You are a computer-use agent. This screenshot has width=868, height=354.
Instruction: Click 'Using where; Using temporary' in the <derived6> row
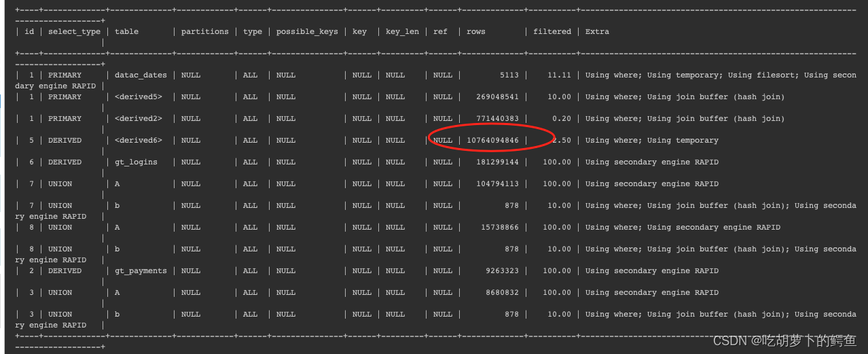[x=651, y=141]
